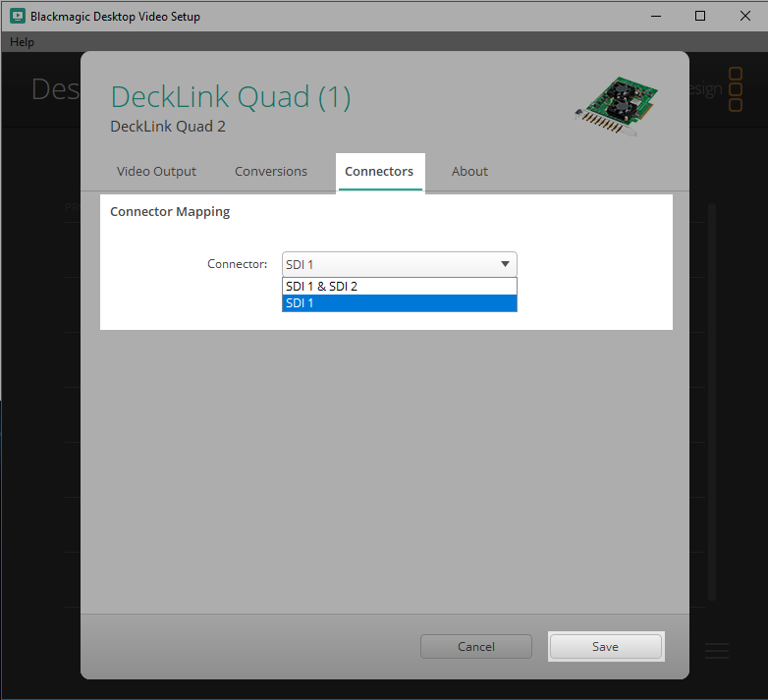Switch to the Conversions tab
Image resolution: width=768 pixels, height=700 pixels.
[271, 172]
